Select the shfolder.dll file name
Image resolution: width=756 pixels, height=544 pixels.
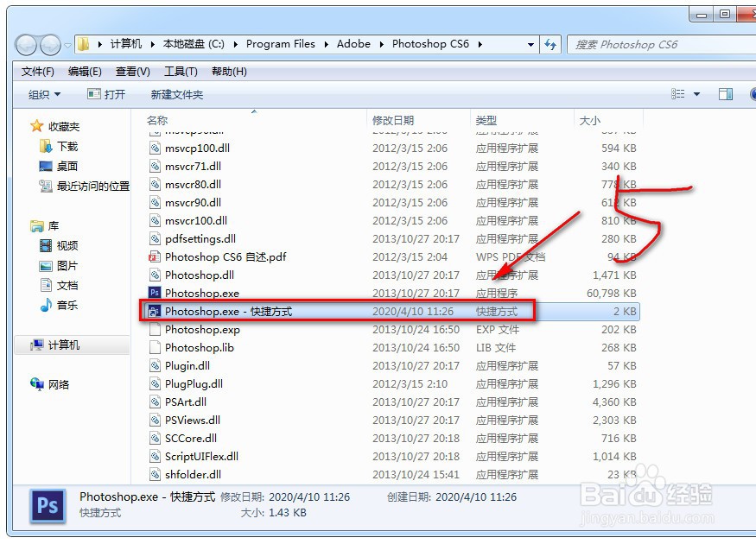point(193,475)
